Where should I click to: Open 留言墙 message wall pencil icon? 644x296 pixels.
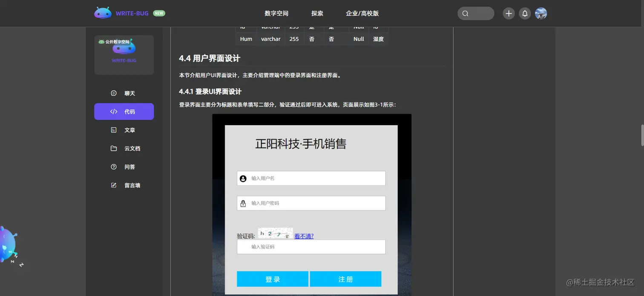(113, 185)
